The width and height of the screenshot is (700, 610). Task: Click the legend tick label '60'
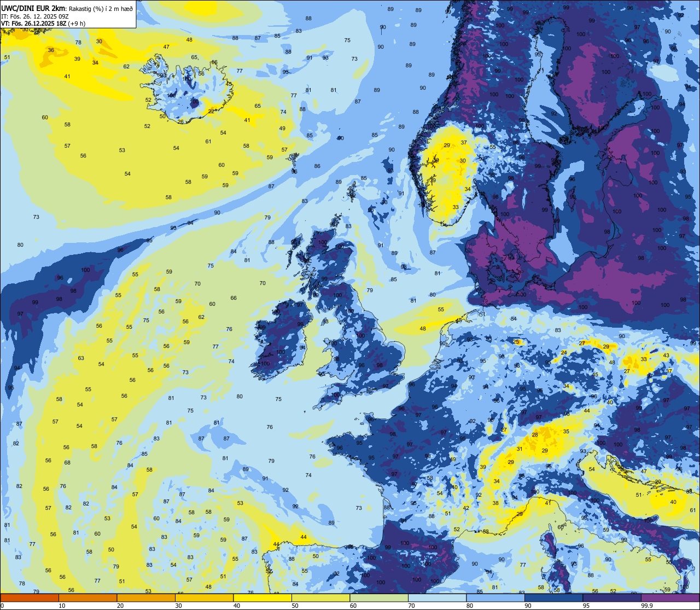tap(353, 606)
